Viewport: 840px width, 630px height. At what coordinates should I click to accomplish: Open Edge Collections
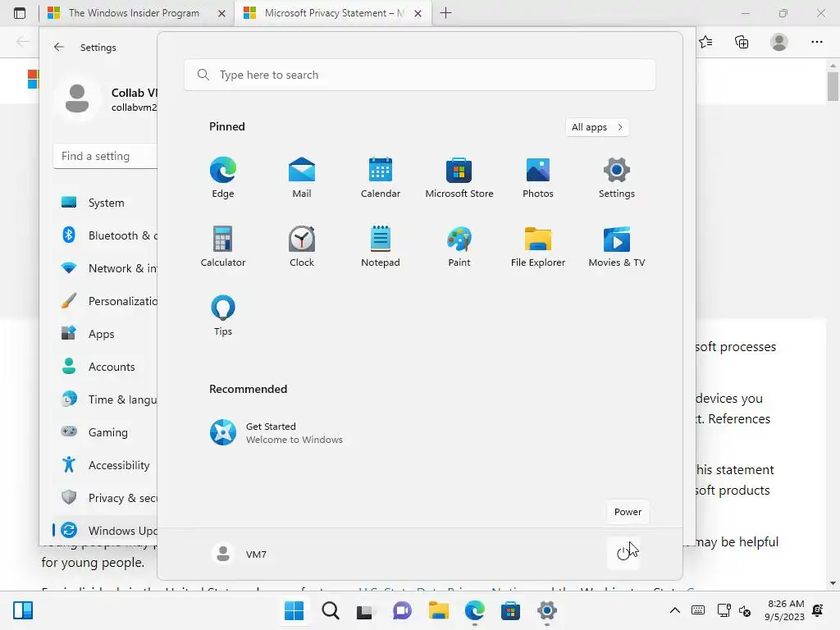(742, 42)
